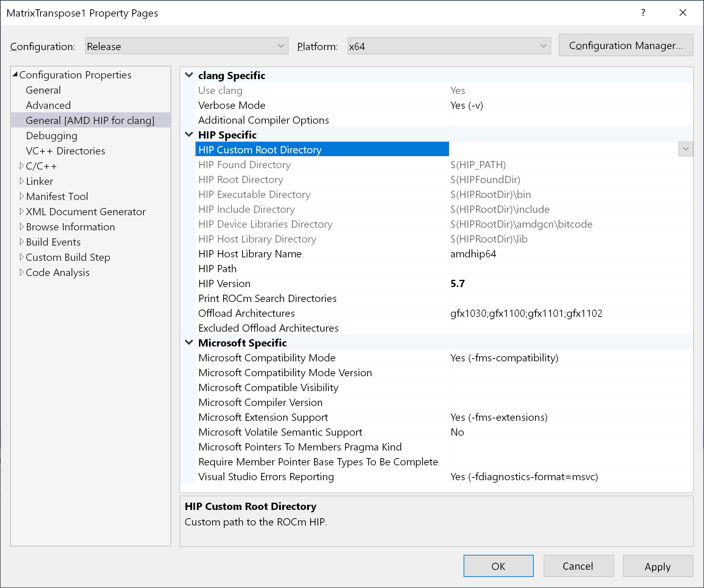
Task: Open Configuration Manager dialog
Action: 626,45
